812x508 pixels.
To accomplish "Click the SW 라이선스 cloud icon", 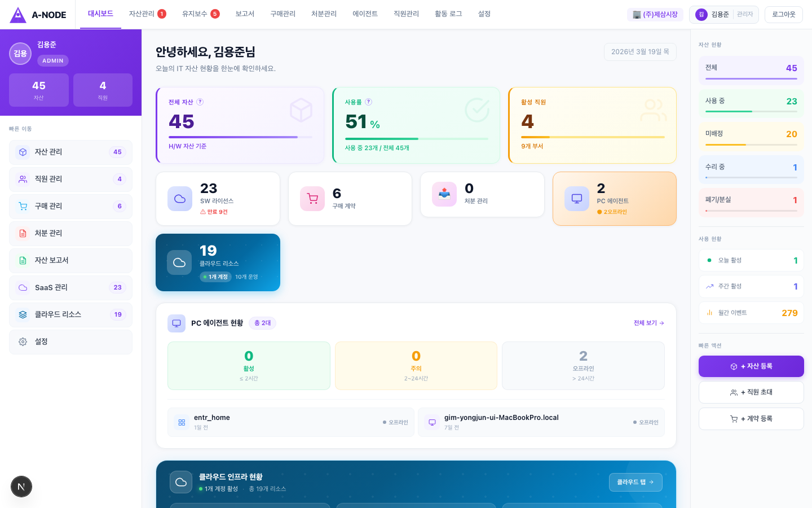I will click(180, 199).
